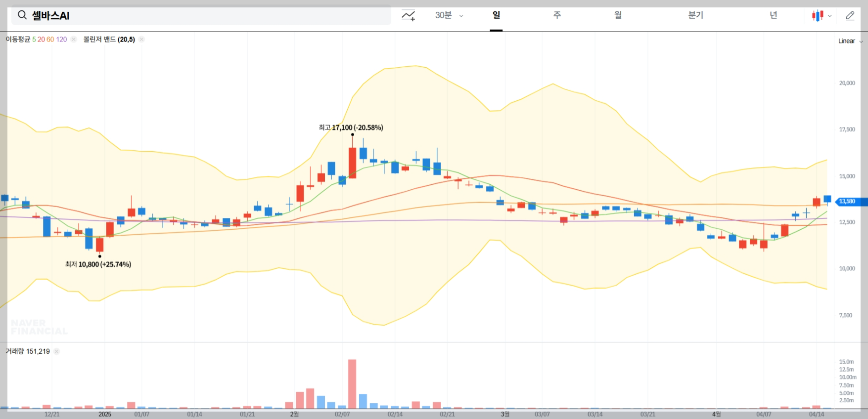Remove the 볼린저 밴드 indicator with its x

click(141, 40)
